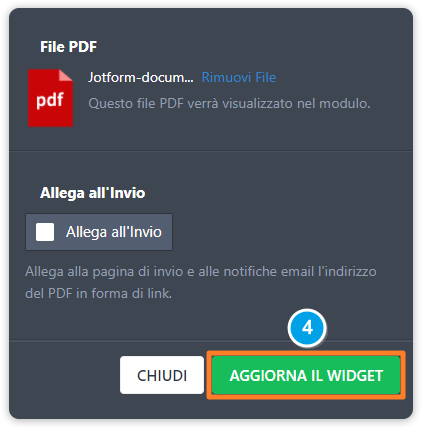The image size is (422, 429).
Task: Click the Rimuovi File link
Action: point(239,77)
